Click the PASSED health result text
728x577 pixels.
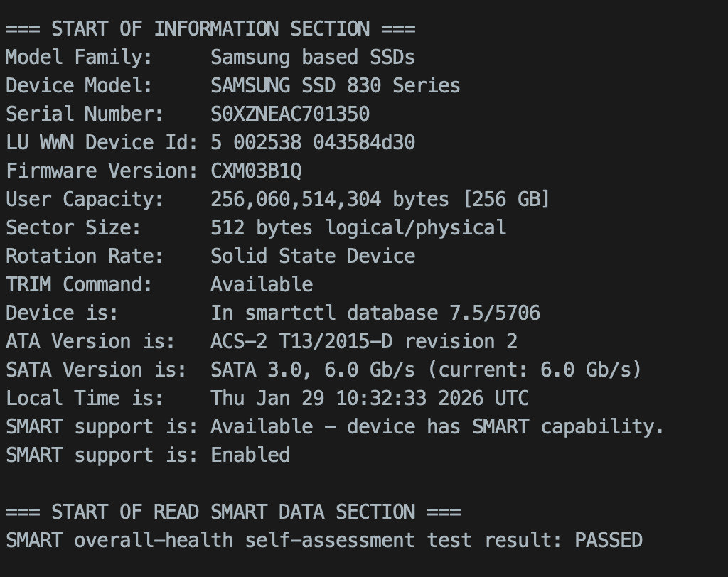coord(608,540)
